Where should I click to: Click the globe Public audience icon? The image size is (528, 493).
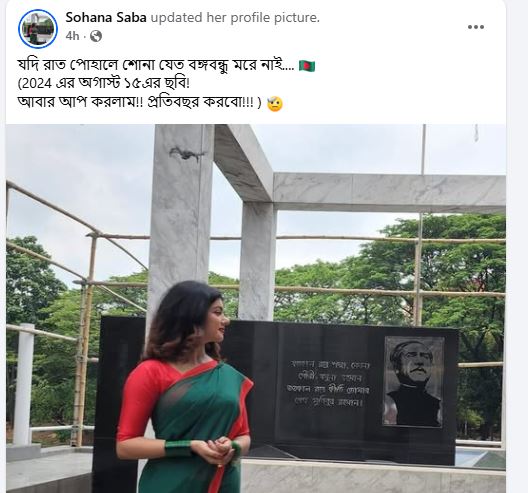(x=96, y=36)
